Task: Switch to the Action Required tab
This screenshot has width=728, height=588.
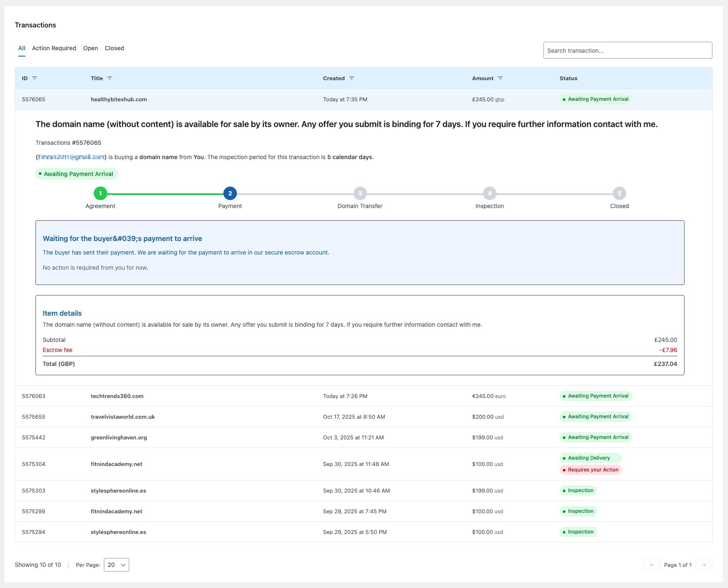Action: [x=54, y=48]
